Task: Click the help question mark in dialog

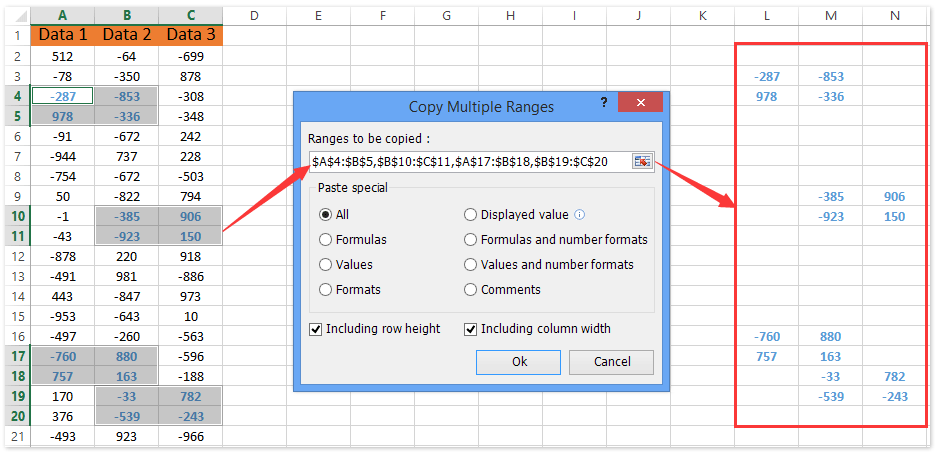Action: tap(604, 105)
